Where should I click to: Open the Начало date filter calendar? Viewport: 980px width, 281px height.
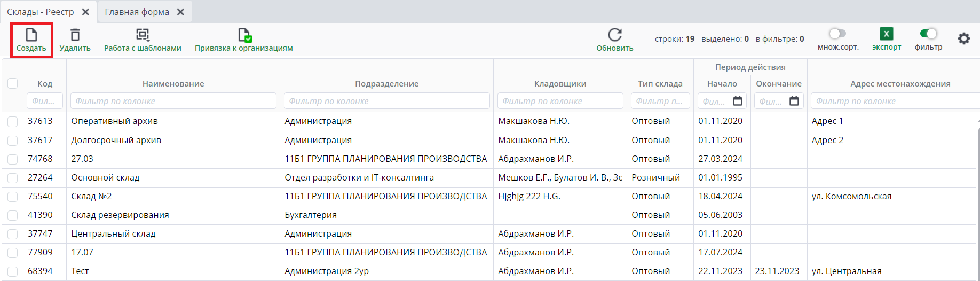coord(738,101)
